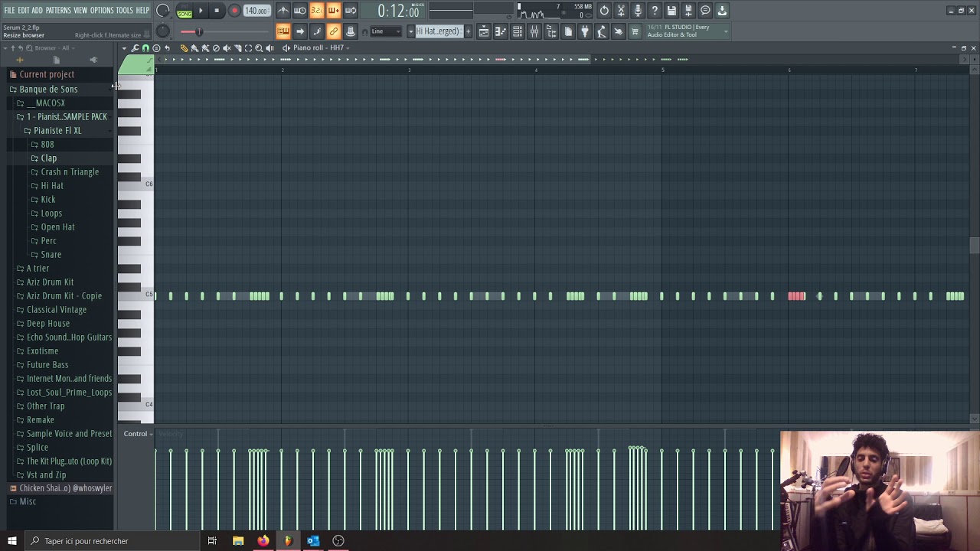
Task: Click the render export audio icon
Action: click(688, 11)
